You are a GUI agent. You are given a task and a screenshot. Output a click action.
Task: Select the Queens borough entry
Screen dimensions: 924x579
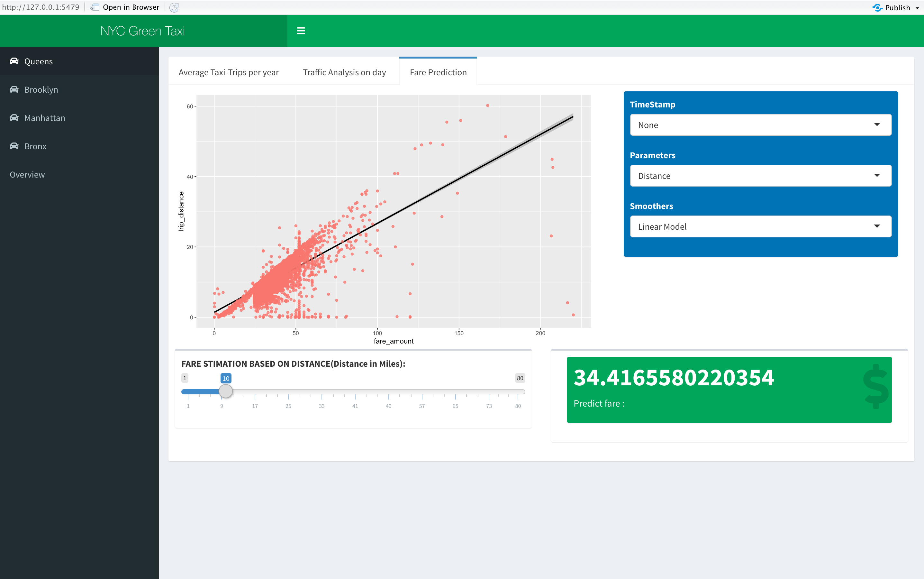click(x=38, y=61)
